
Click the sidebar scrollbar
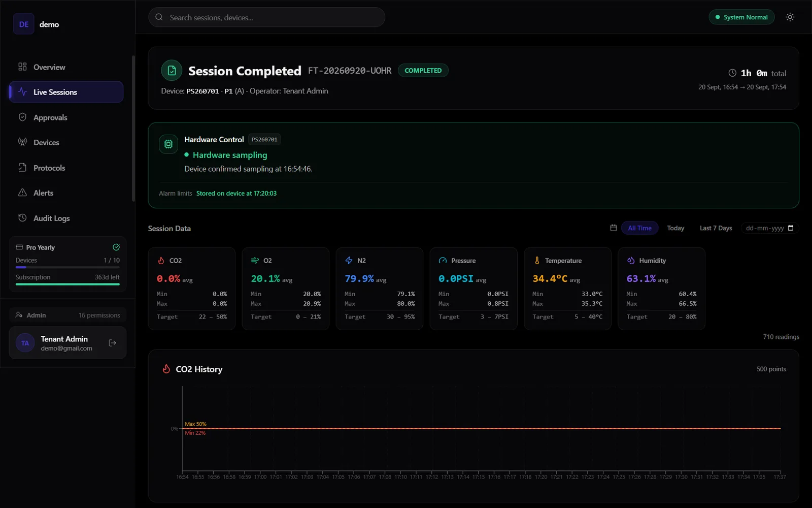pyautogui.click(x=133, y=129)
